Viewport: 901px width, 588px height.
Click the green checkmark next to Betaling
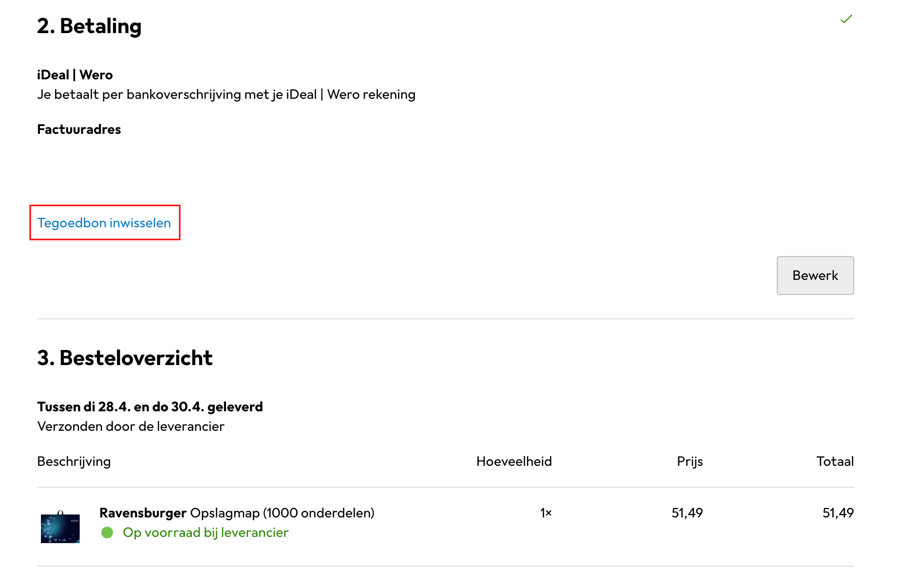846,19
